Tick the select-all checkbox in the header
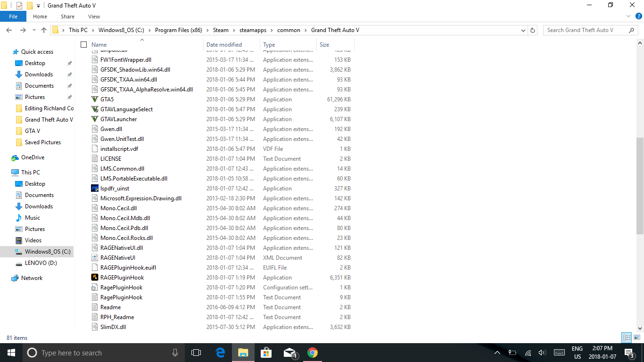The height and width of the screenshot is (362, 644). [84, 45]
